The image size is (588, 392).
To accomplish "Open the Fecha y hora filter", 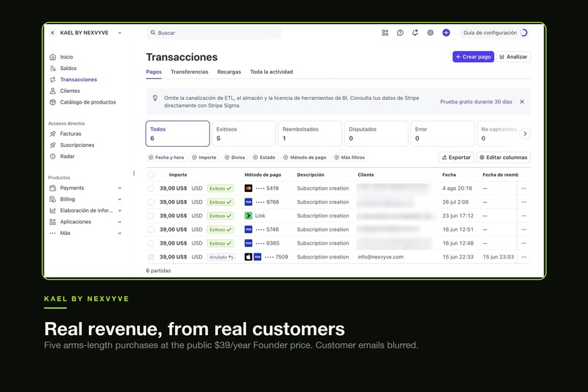I will (166, 158).
